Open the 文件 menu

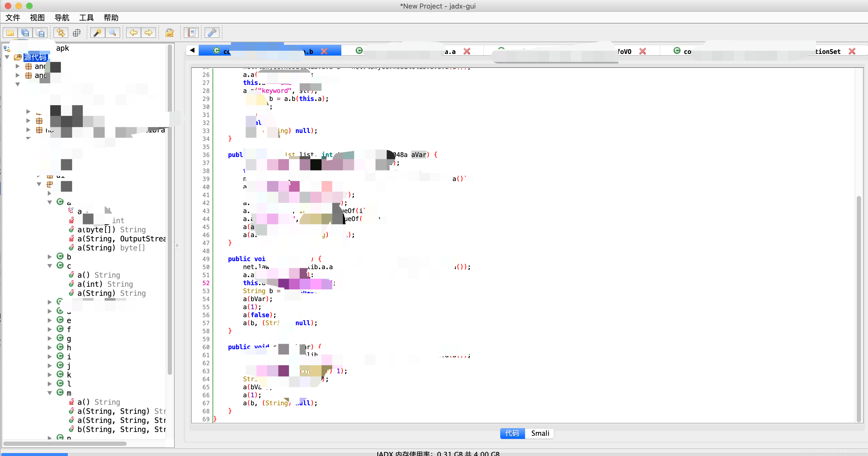click(x=13, y=18)
